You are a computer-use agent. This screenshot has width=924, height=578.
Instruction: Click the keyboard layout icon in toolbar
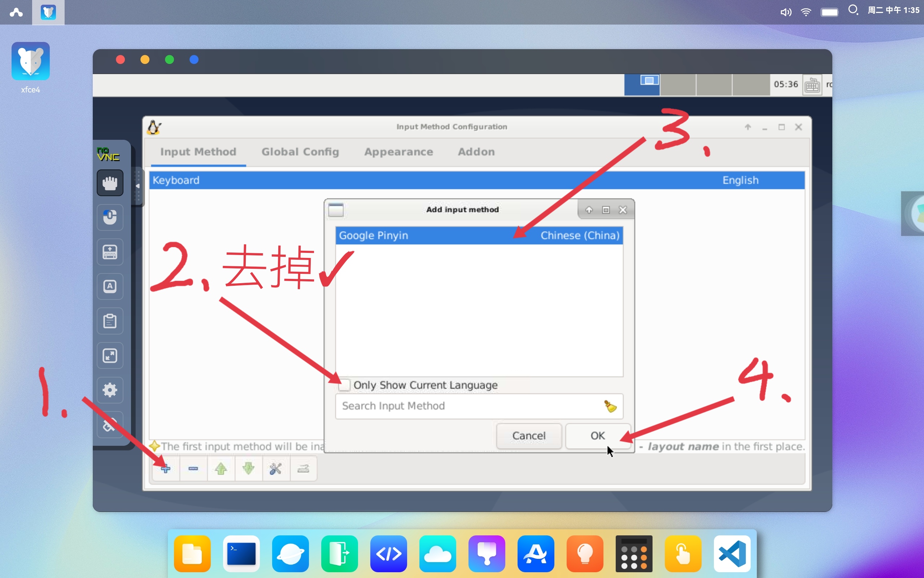pyautogui.click(x=303, y=468)
